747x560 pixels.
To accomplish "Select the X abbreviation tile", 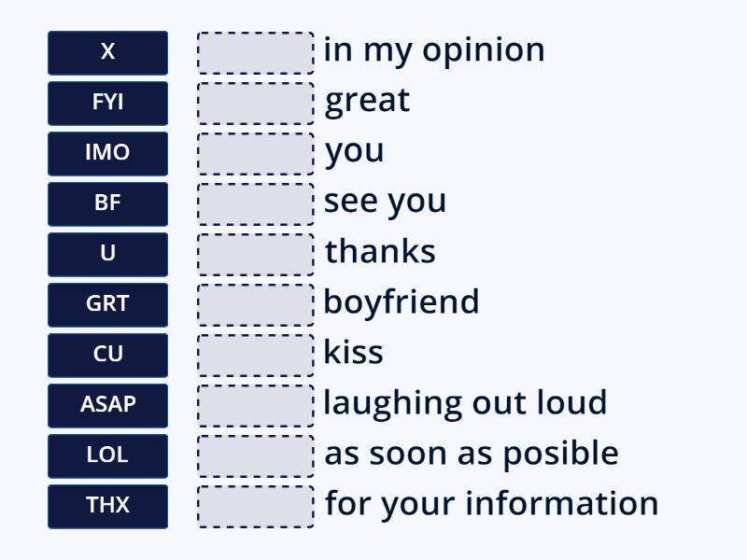I will (107, 52).
